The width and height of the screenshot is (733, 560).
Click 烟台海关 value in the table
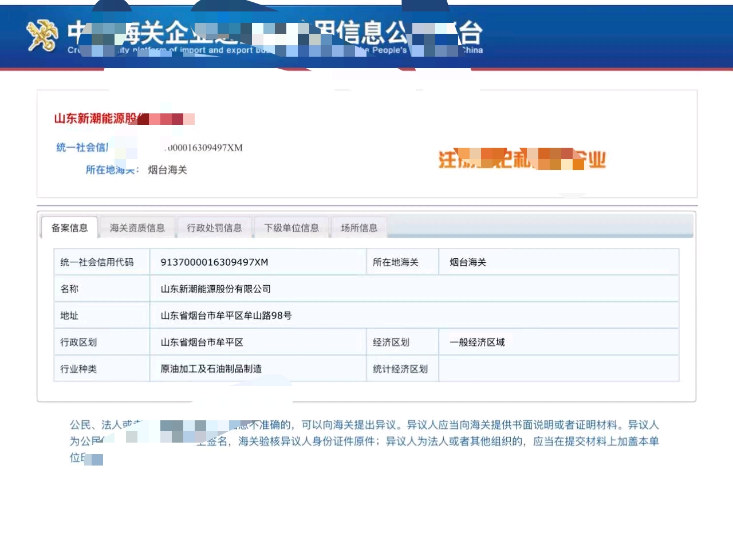tap(468, 262)
